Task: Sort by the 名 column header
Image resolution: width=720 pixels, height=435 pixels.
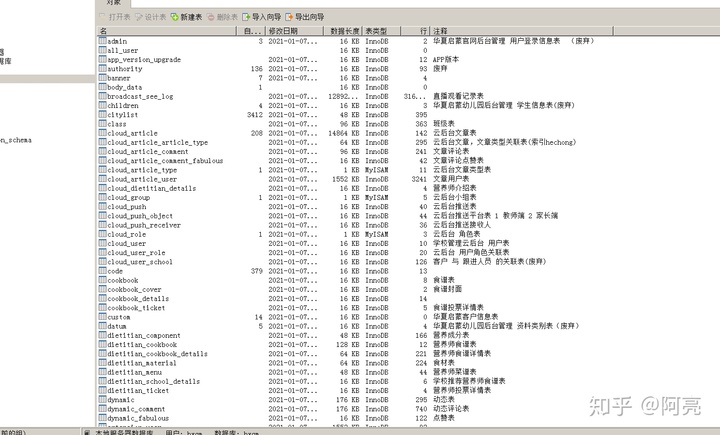Action: click(x=167, y=31)
